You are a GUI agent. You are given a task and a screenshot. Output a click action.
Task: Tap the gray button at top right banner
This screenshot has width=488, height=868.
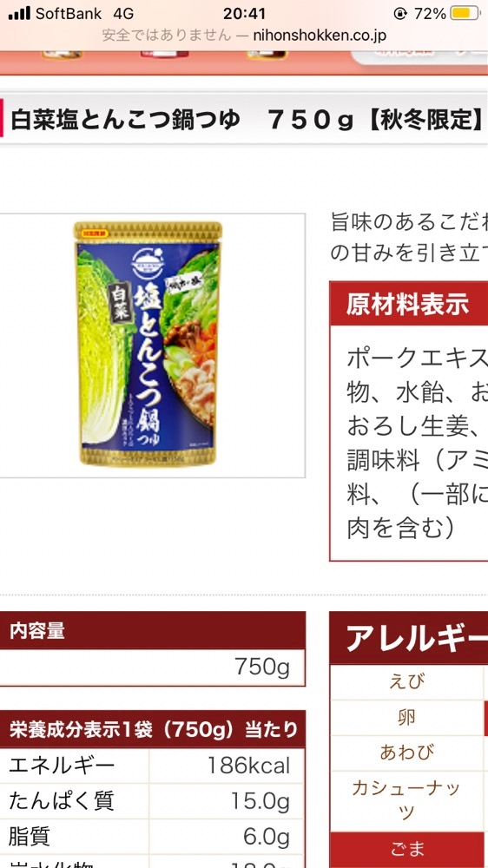[x=420, y=57]
